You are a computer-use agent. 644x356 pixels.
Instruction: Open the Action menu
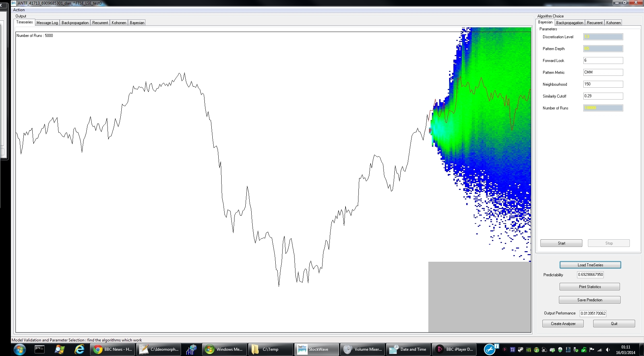click(19, 10)
